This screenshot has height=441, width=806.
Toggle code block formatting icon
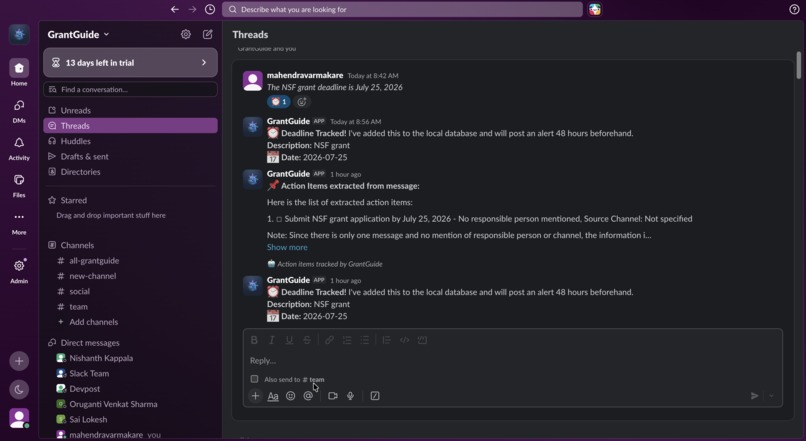point(422,340)
